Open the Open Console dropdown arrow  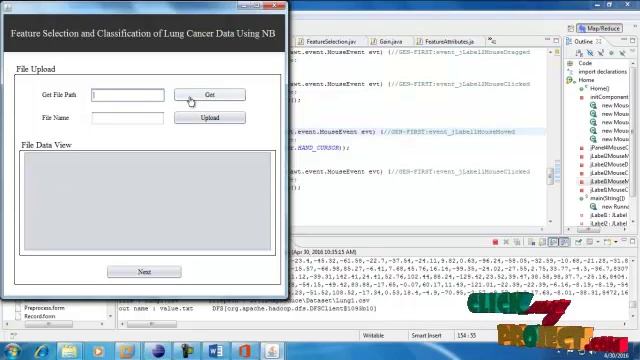pyautogui.click(x=616, y=242)
